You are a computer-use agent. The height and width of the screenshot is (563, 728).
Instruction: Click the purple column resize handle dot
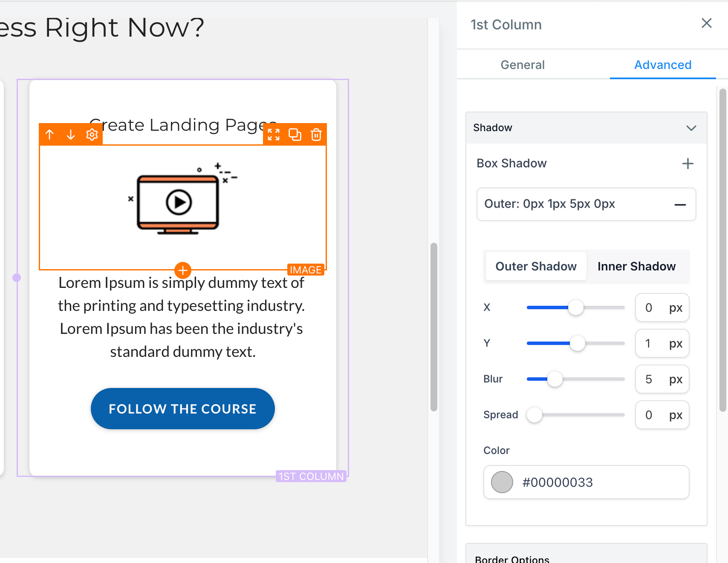point(17,278)
